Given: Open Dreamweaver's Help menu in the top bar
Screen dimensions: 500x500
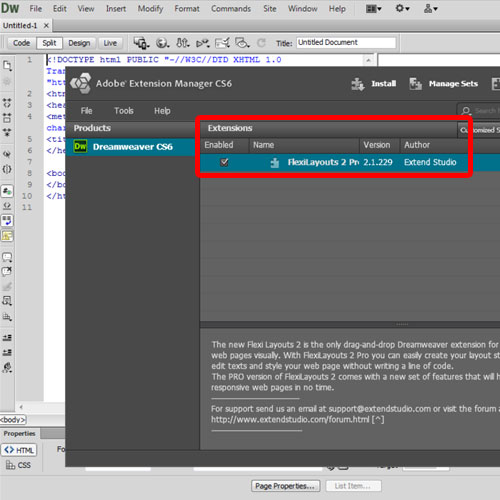Looking at the screenshot, I should 337,9.
